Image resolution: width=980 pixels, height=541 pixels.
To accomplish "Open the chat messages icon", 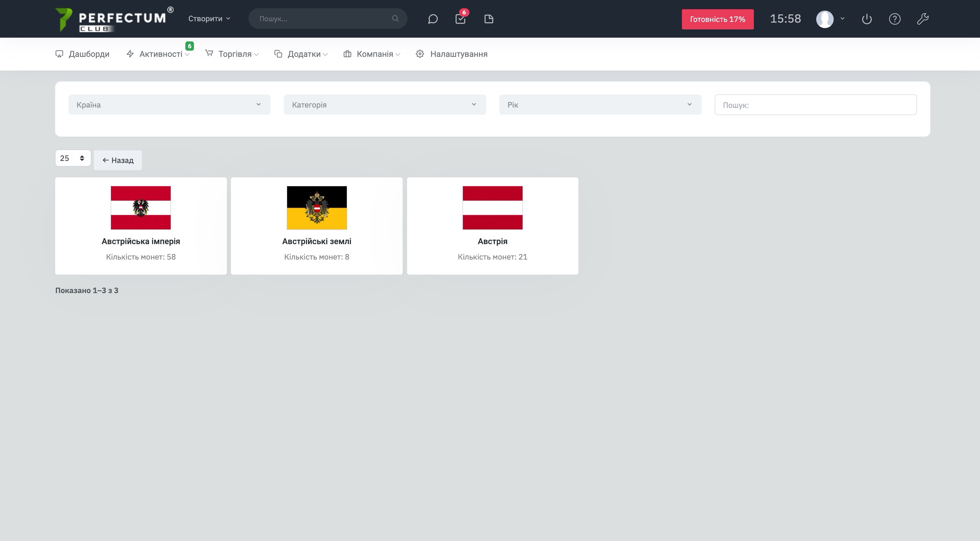I will coord(432,19).
